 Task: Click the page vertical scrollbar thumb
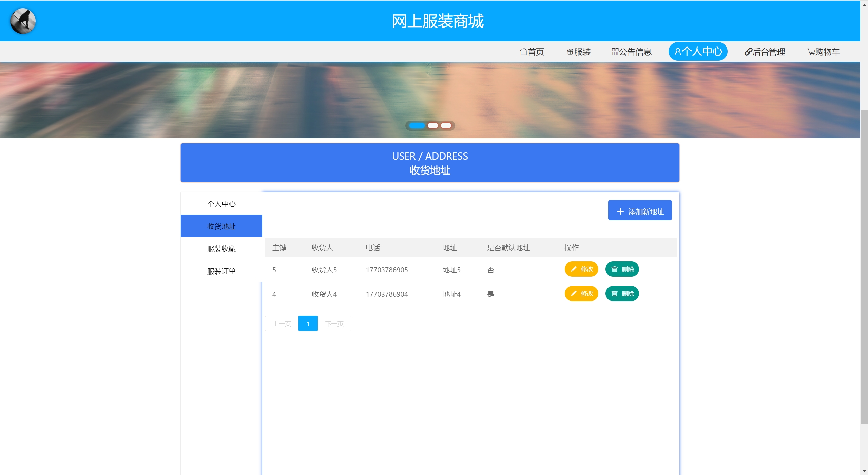pyautogui.click(x=864, y=267)
